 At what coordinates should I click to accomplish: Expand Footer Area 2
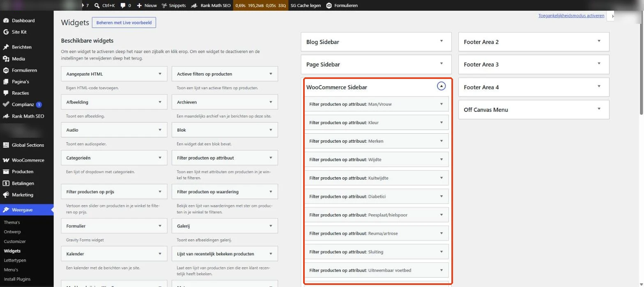(x=599, y=41)
